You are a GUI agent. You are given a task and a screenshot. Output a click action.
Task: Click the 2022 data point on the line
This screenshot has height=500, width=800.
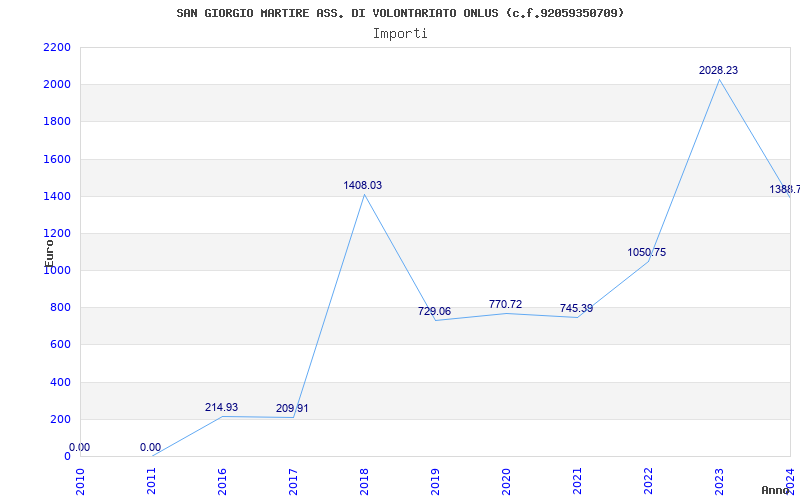(x=648, y=261)
